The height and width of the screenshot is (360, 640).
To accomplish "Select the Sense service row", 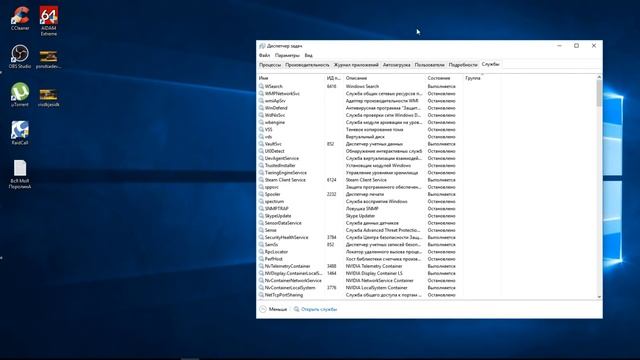I will click(x=427, y=230).
